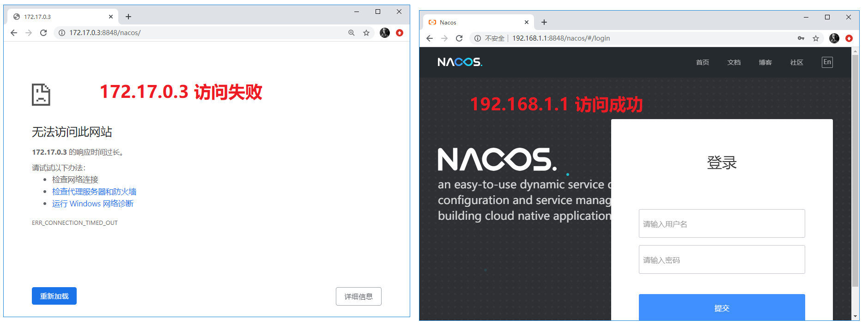Click back arrow in 172.17.0.3 window
Viewport: 868px width, 331px height.
(x=14, y=33)
